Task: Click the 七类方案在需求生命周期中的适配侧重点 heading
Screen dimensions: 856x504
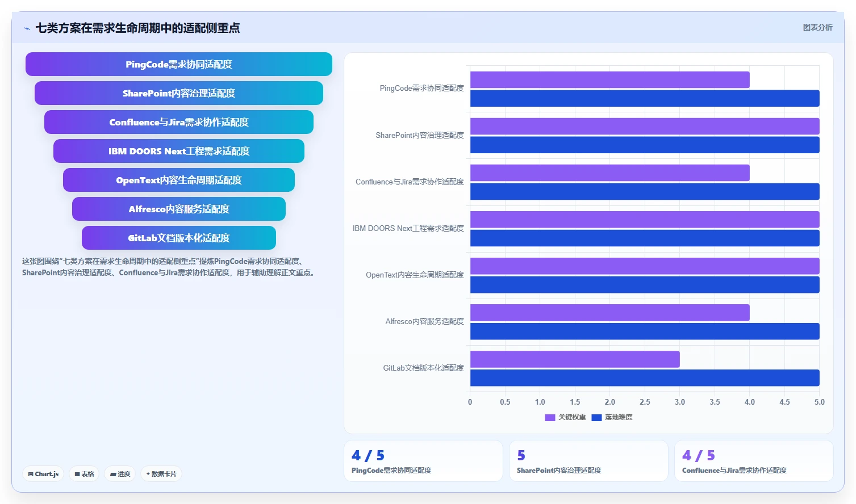Action: [137, 28]
